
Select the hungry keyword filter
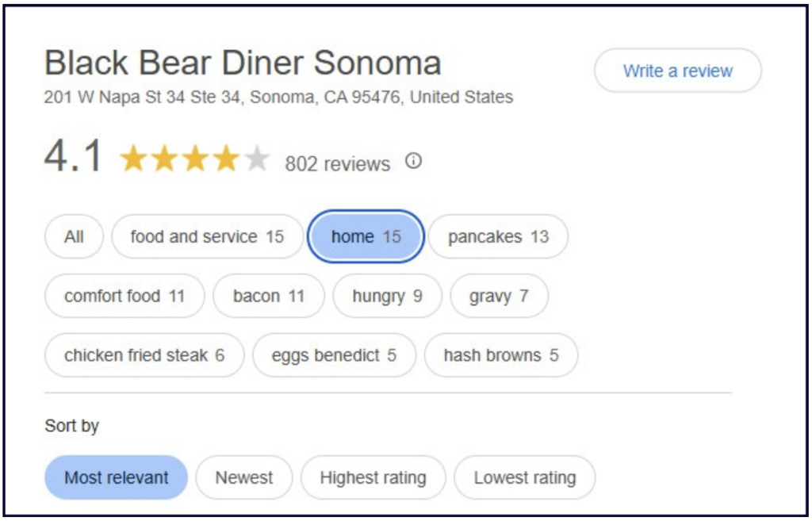pyautogui.click(x=387, y=296)
